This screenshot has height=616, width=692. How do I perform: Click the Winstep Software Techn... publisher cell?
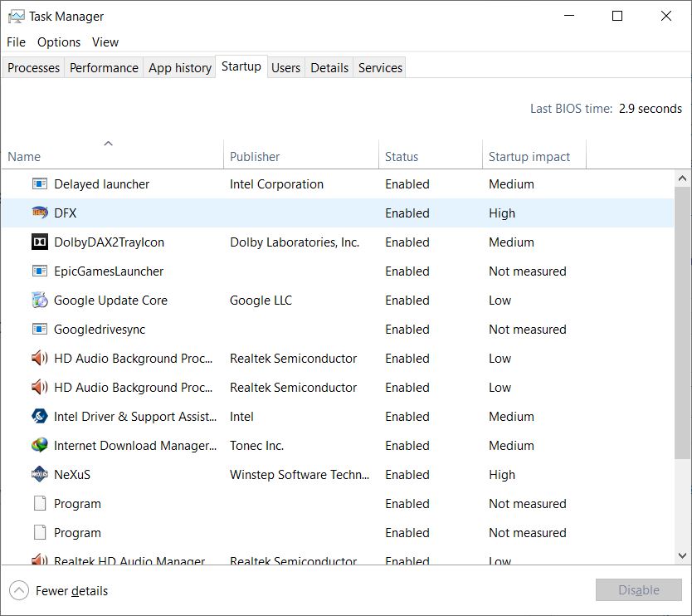pos(300,475)
